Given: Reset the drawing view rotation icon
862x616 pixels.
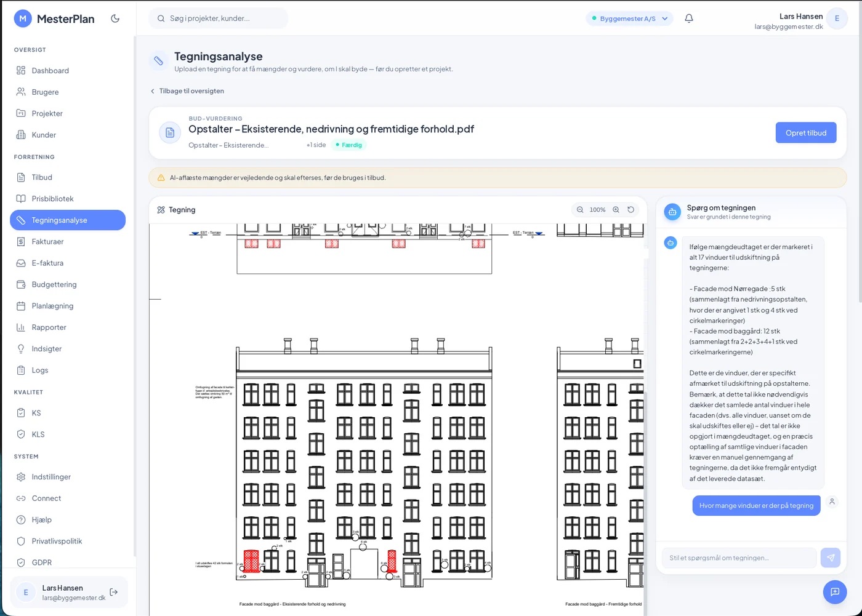Looking at the screenshot, I should pos(631,210).
